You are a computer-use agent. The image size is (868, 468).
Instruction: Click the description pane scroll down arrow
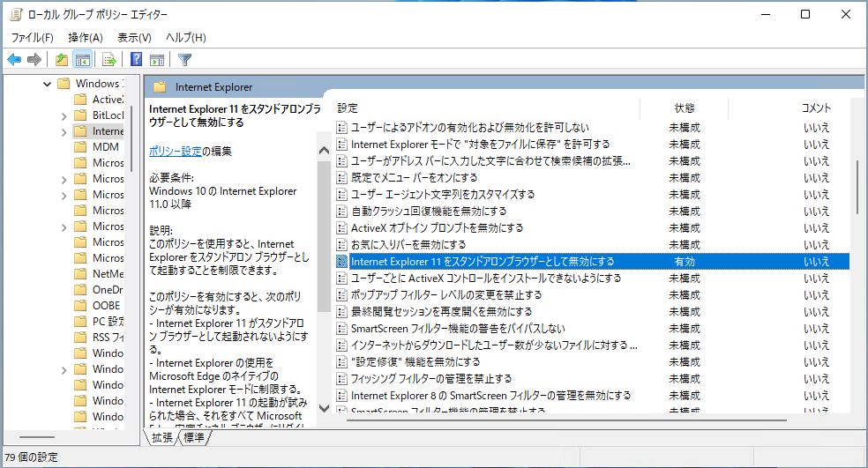[x=325, y=408]
